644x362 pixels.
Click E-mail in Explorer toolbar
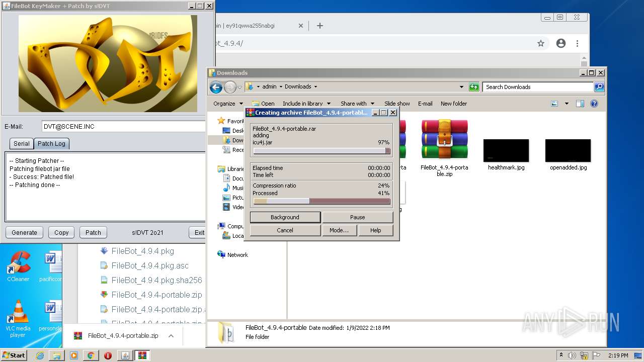point(425,104)
